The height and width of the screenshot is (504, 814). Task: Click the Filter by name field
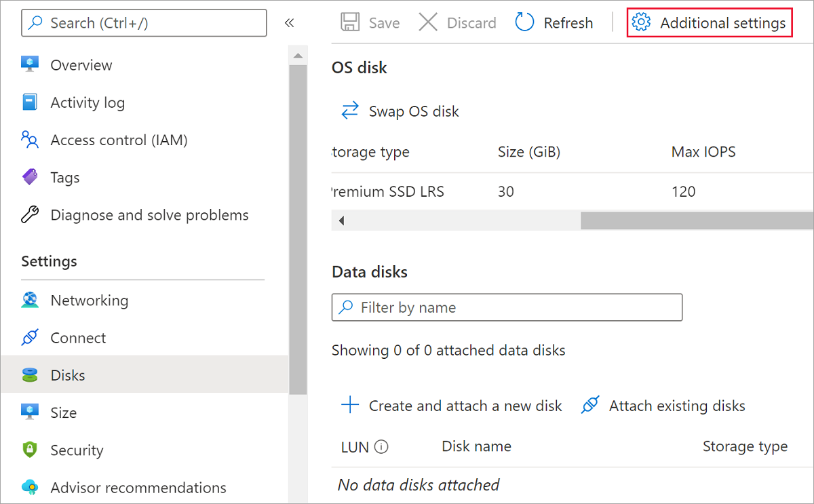pos(507,307)
